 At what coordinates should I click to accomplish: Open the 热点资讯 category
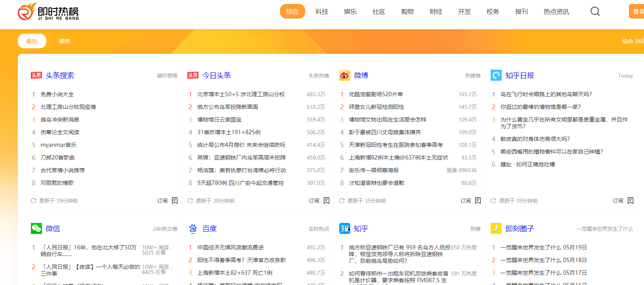point(556,11)
